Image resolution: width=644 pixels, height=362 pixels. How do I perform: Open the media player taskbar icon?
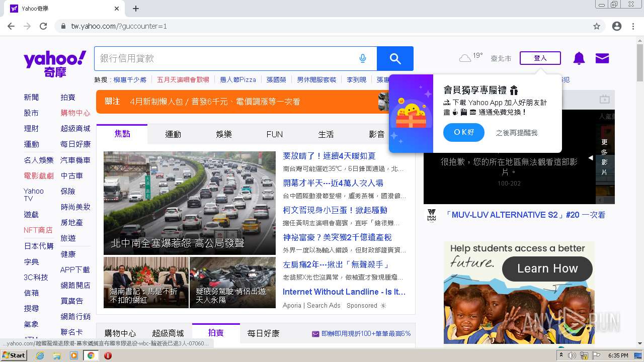pos(74,355)
